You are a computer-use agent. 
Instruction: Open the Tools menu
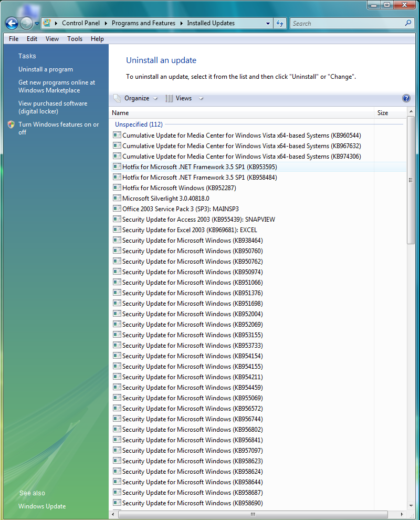tap(75, 39)
